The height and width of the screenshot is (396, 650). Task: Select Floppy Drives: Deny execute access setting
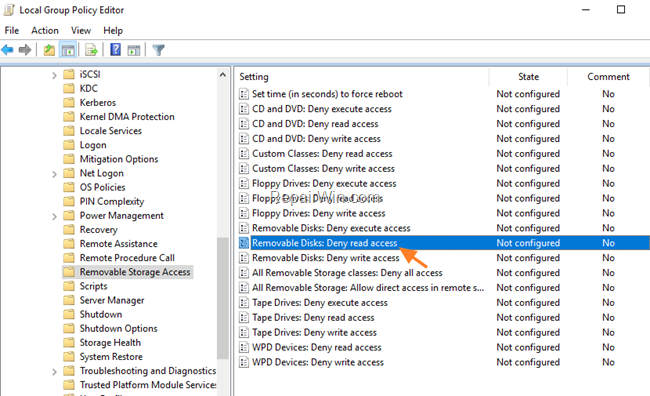pyautogui.click(x=324, y=184)
